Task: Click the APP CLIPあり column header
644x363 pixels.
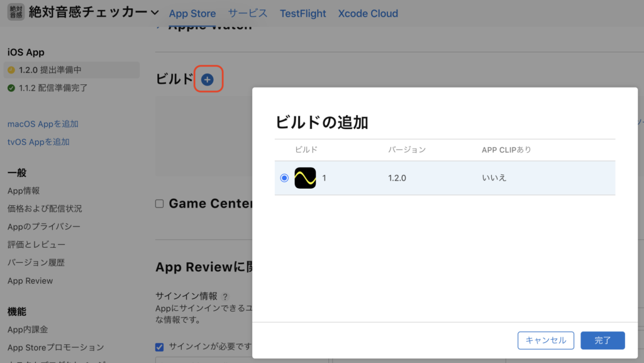Action: pyautogui.click(x=506, y=150)
